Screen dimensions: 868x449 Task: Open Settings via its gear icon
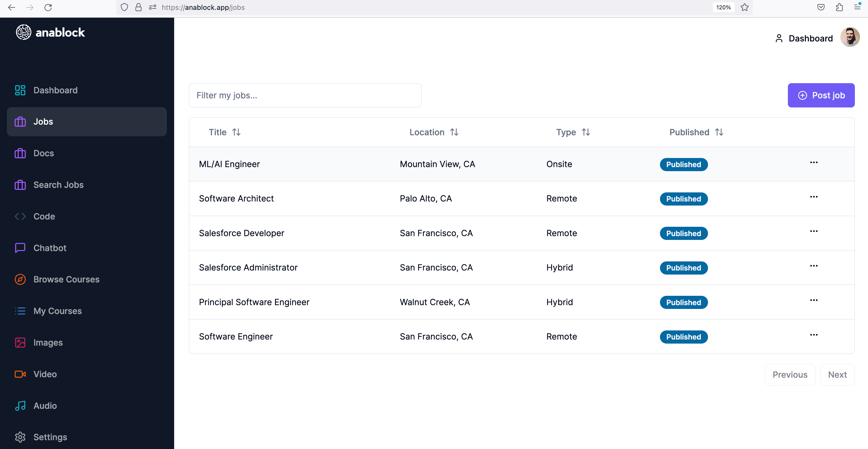[20, 437]
